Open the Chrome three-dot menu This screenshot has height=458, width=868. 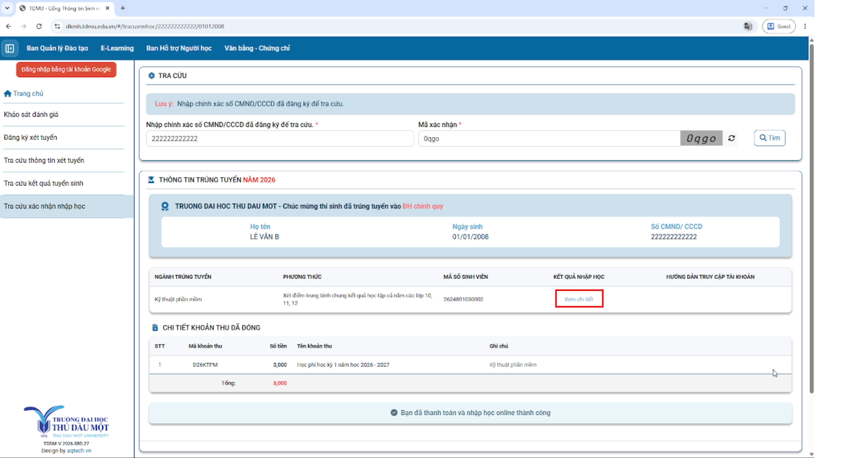[x=805, y=26]
